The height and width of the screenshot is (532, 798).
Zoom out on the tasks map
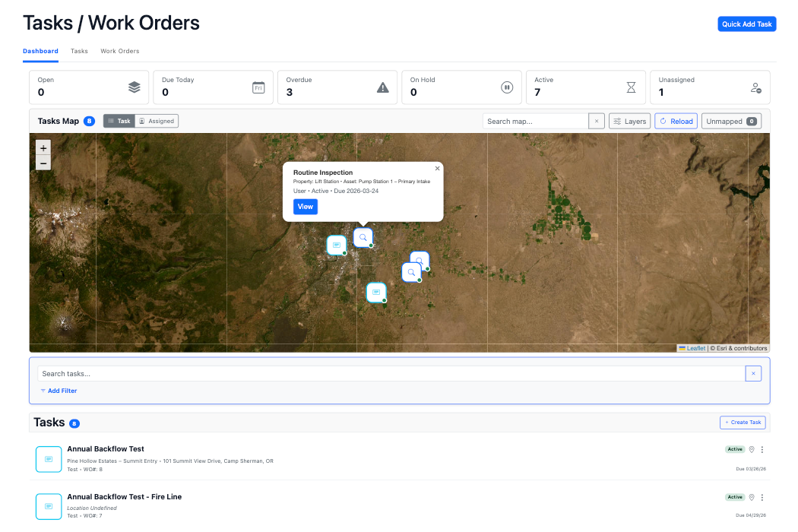43,163
